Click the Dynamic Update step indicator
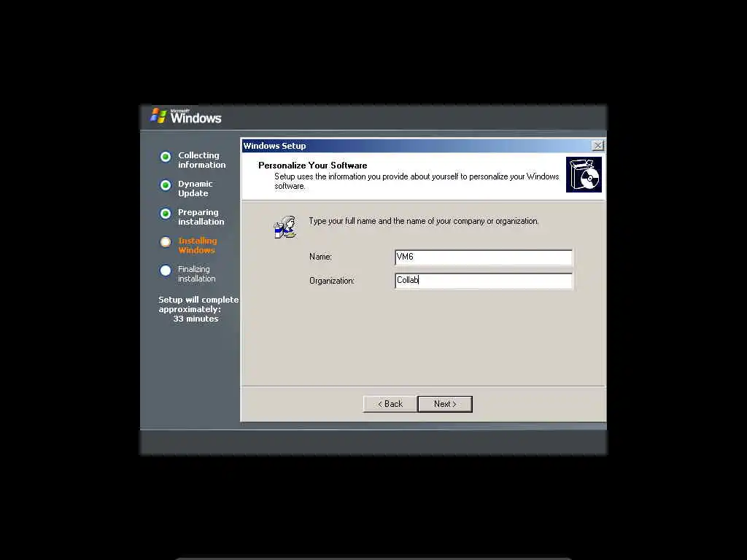 pos(166,185)
